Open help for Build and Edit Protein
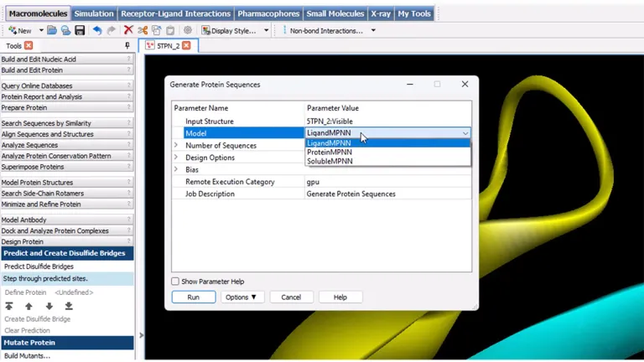644x362 pixels. point(129,70)
